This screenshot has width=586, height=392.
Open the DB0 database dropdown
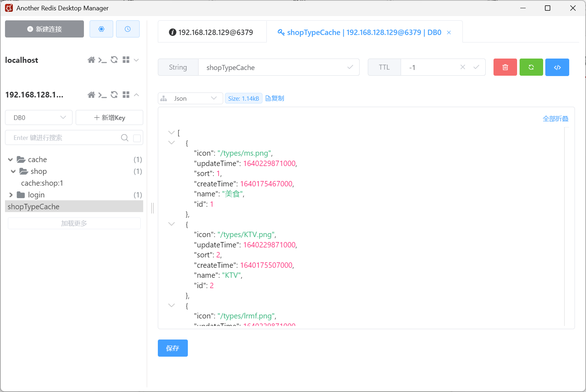(x=39, y=117)
